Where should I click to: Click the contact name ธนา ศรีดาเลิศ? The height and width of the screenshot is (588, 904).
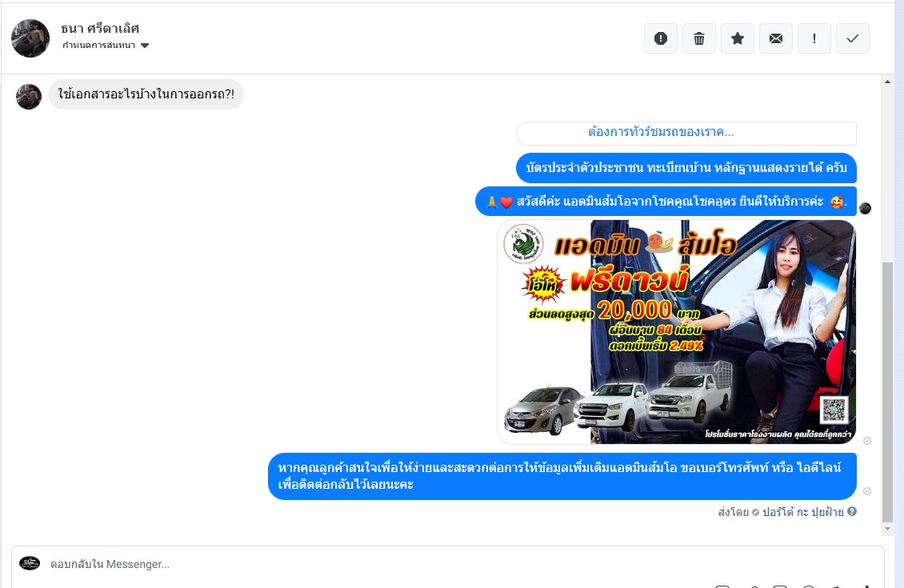pos(100,28)
